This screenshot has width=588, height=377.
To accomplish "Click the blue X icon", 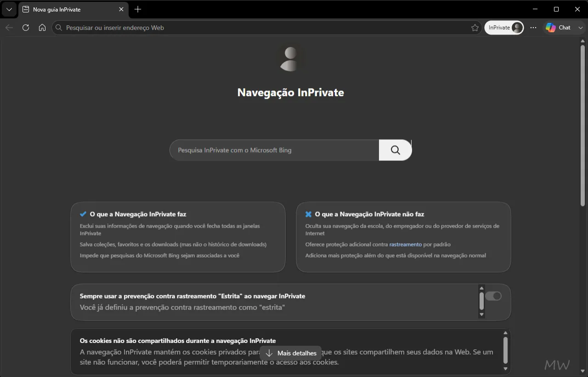I will 308,214.
